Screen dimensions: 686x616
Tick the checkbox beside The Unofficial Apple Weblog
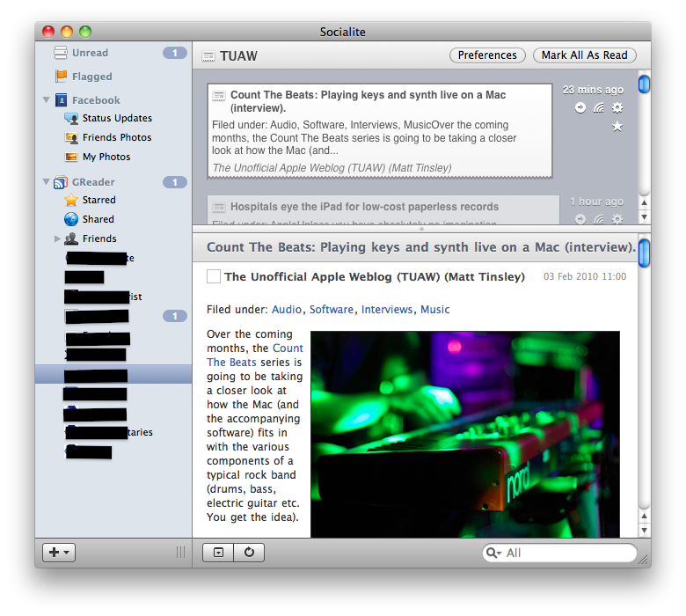point(214,277)
